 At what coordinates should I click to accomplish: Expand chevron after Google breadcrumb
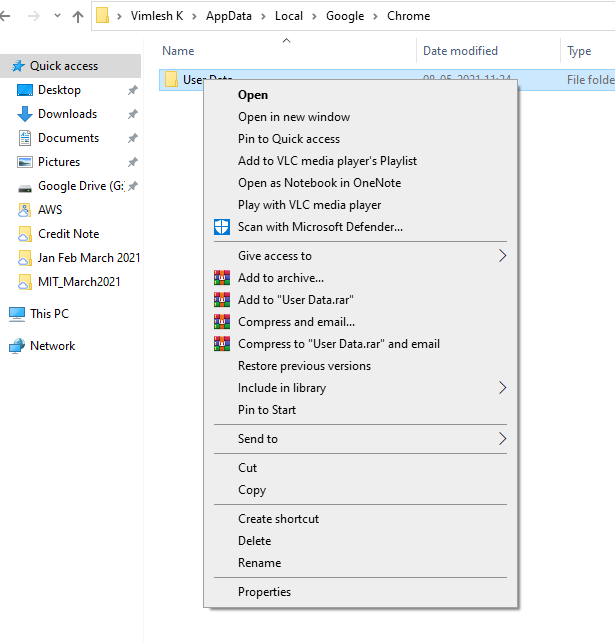376,16
